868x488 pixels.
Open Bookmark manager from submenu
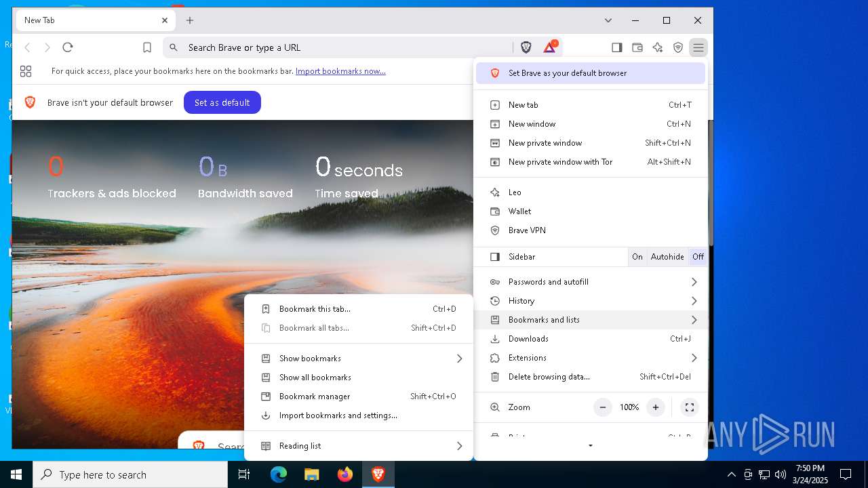(x=359, y=396)
